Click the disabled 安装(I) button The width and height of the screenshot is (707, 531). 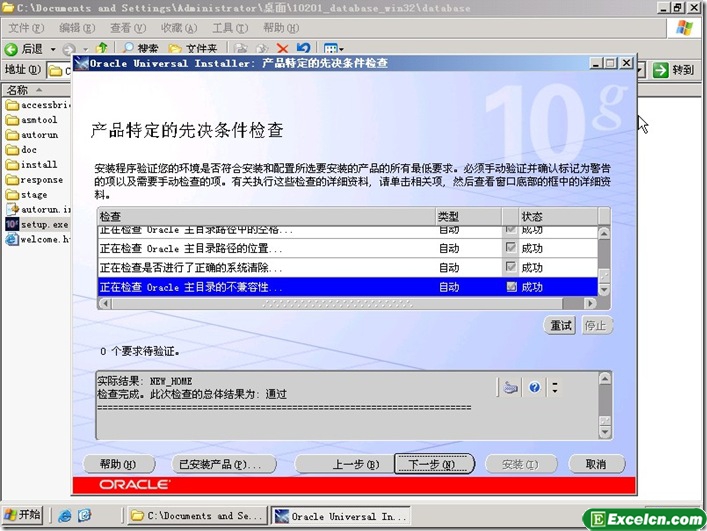point(521,464)
